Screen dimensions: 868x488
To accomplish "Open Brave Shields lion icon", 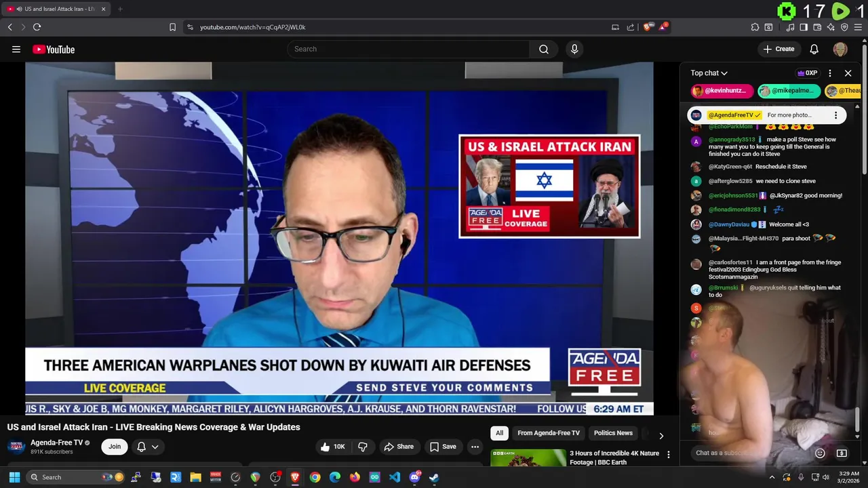I will click(648, 27).
